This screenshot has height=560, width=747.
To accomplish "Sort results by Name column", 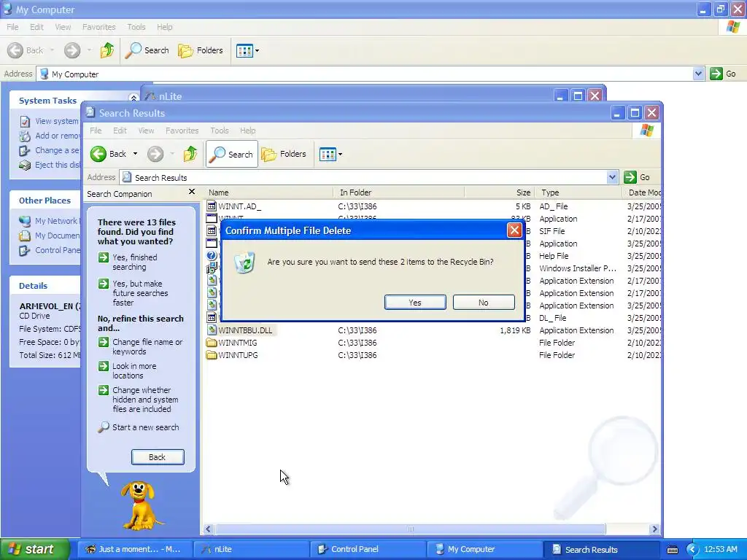I will point(269,192).
